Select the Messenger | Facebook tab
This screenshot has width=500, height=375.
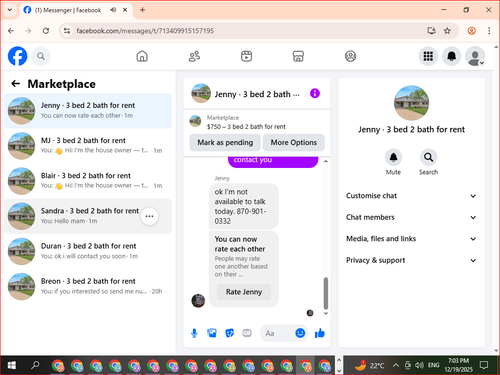click(x=75, y=10)
